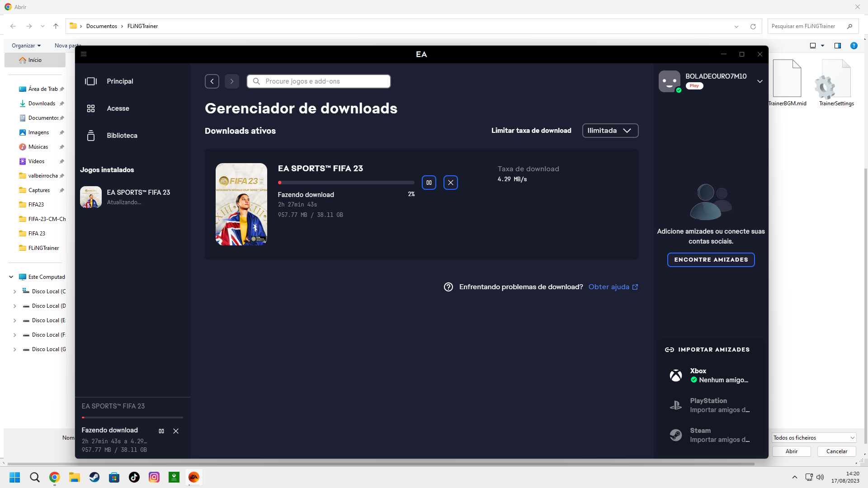Focus the Procure jogos e add-ons search box
The height and width of the screenshot is (488, 868).
(x=319, y=81)
